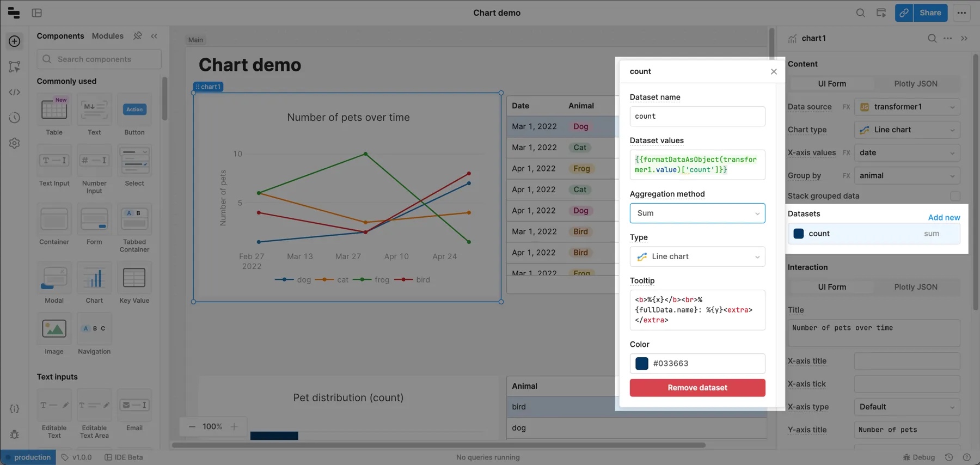
Task: Toggle Stack grouped data checkbox
Action: [x=955, y=196]
